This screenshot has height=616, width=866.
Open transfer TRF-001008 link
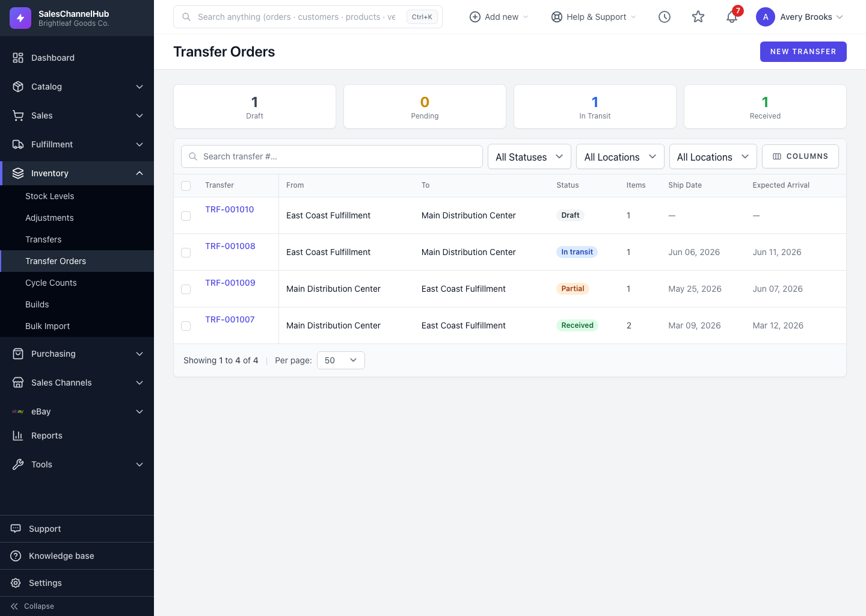[x=230, y=246]
